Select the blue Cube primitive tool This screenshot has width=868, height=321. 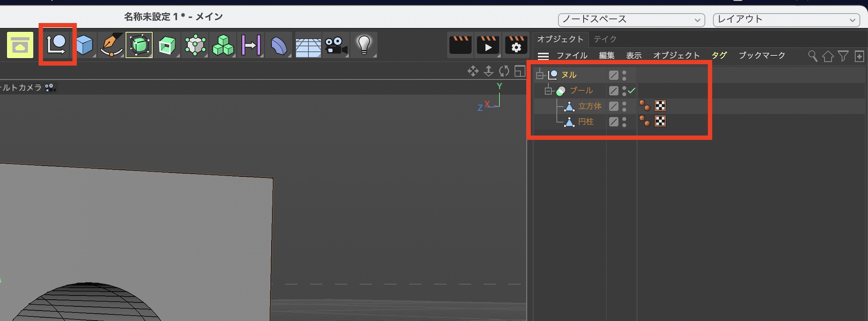point(85,45)
